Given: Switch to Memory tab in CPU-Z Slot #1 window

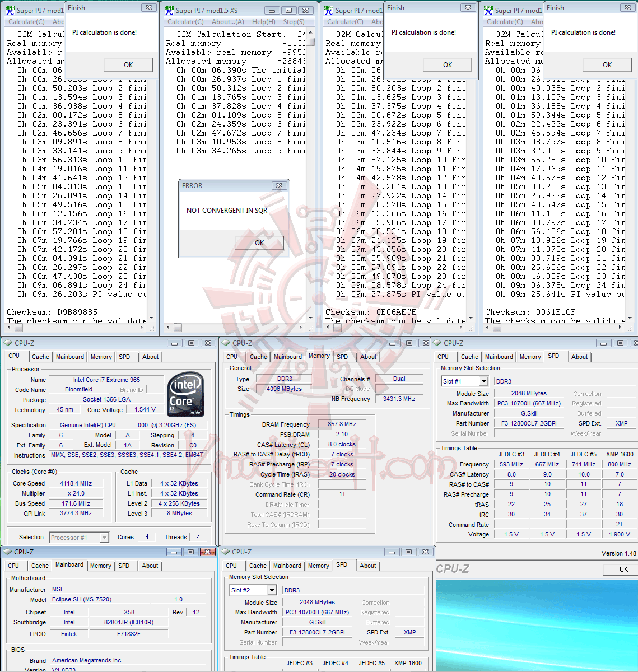Looking at the screenshot, I should [530, 357].
